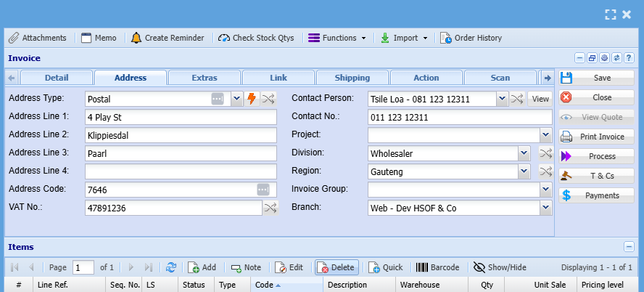Viewport: 644px width, 292px height.
Task: Click the Address Line 4 input field
Action: 181,171
